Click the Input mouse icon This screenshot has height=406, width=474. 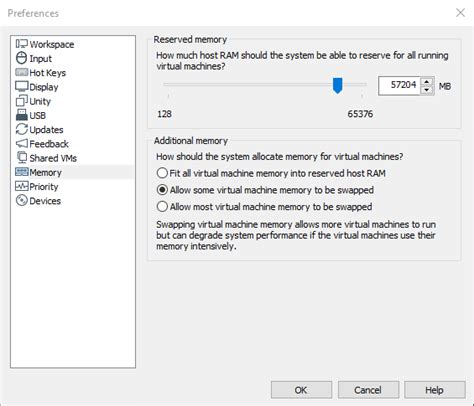[22, 58]
